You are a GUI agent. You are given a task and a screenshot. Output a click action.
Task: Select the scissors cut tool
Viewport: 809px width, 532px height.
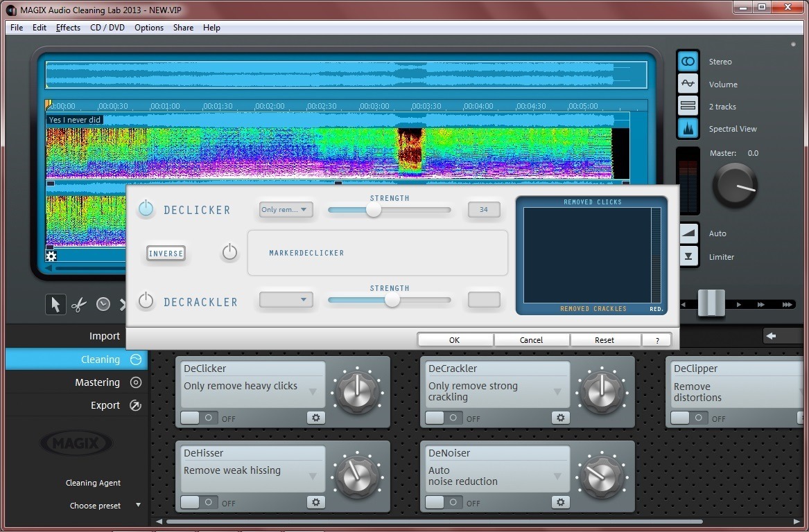(x=79, y=303)
